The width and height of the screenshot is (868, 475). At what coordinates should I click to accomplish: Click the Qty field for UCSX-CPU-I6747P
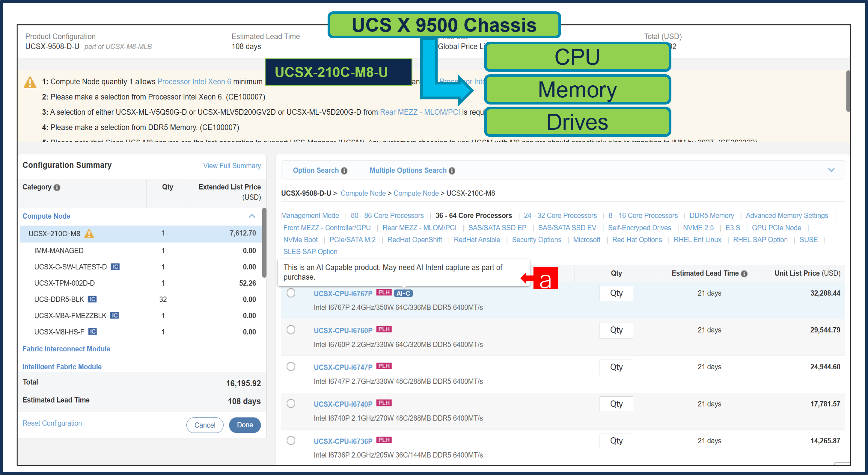click(x=616, y=367)
